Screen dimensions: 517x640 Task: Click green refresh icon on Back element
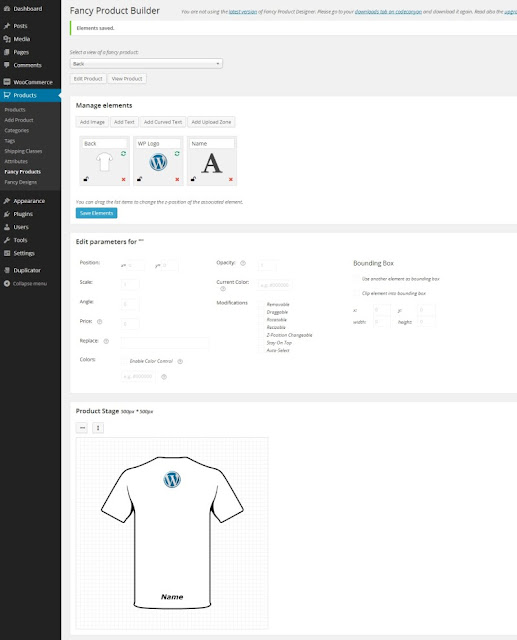tap(123, 153)
